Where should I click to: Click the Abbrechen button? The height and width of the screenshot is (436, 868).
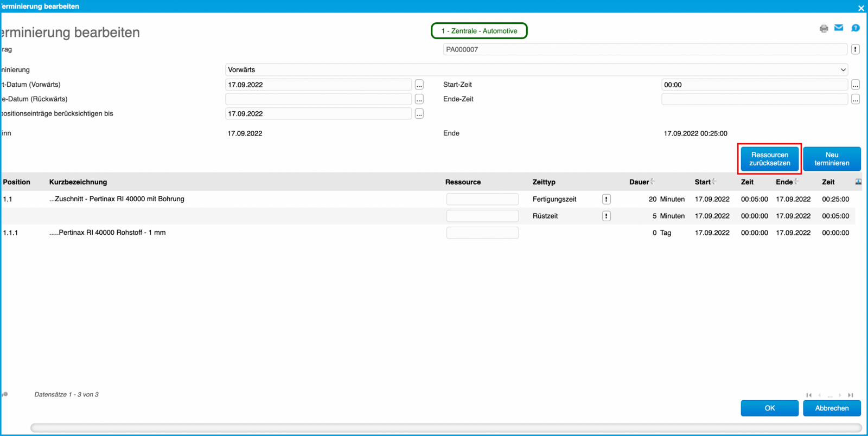point(832,408)
